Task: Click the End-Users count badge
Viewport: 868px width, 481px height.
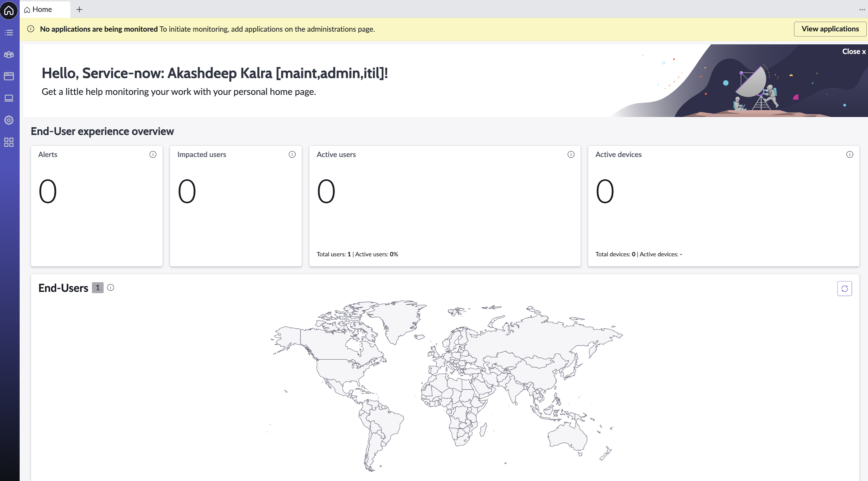Action: click(x=98, y=288)
